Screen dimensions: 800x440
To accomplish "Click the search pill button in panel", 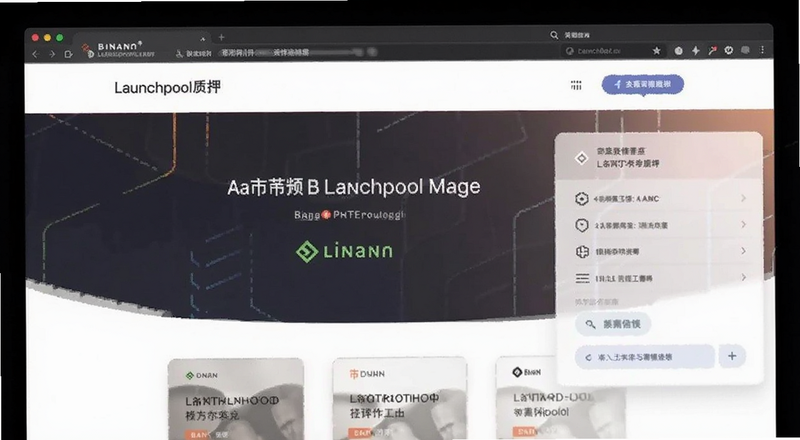I will [x=613, y=324].
